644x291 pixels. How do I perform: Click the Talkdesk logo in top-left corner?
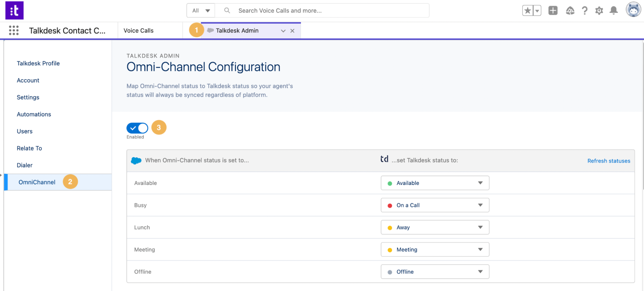pos(14,10)
